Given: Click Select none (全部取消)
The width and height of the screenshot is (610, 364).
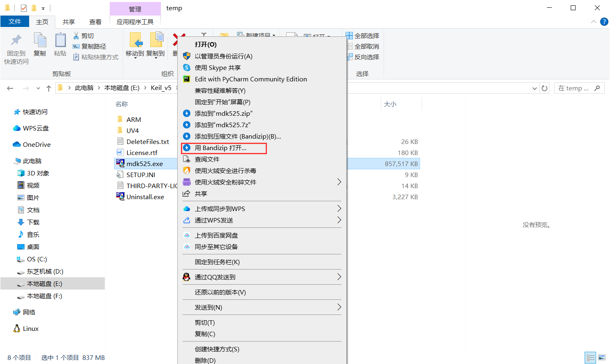Looking at the screenshot, I should (x=363, y=47).
